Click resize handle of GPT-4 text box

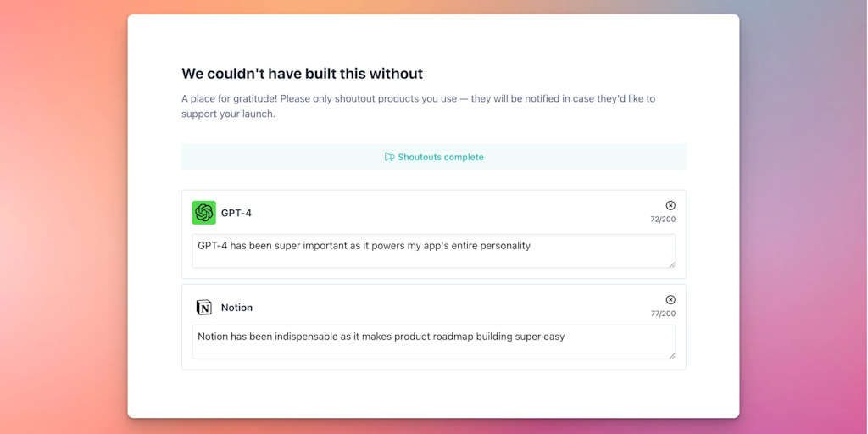672,264
